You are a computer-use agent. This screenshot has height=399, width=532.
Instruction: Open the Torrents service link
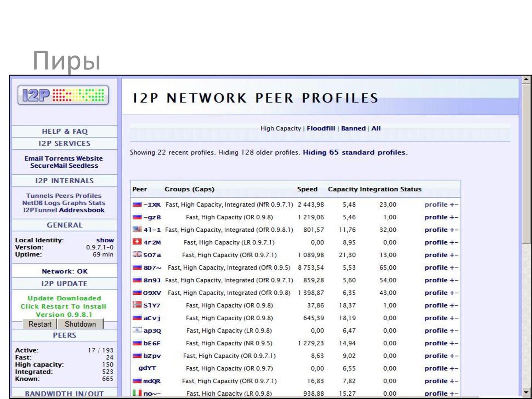click(60, 158)
